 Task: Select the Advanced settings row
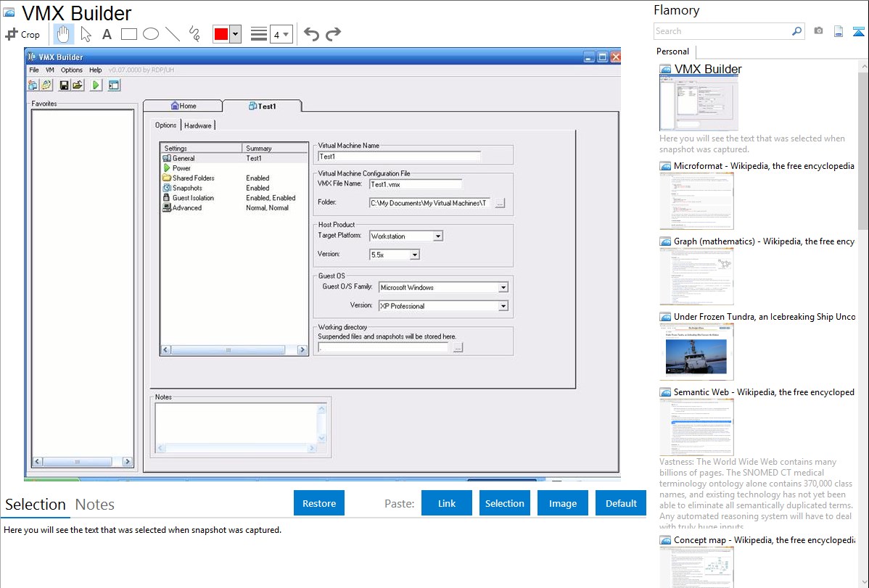[234, 208]
